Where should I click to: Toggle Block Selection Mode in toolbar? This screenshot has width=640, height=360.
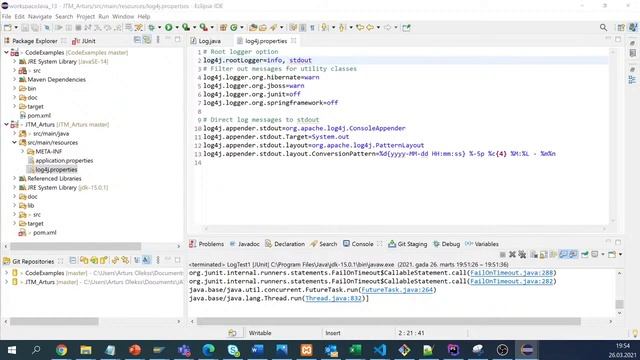click(x=302, y=27)
